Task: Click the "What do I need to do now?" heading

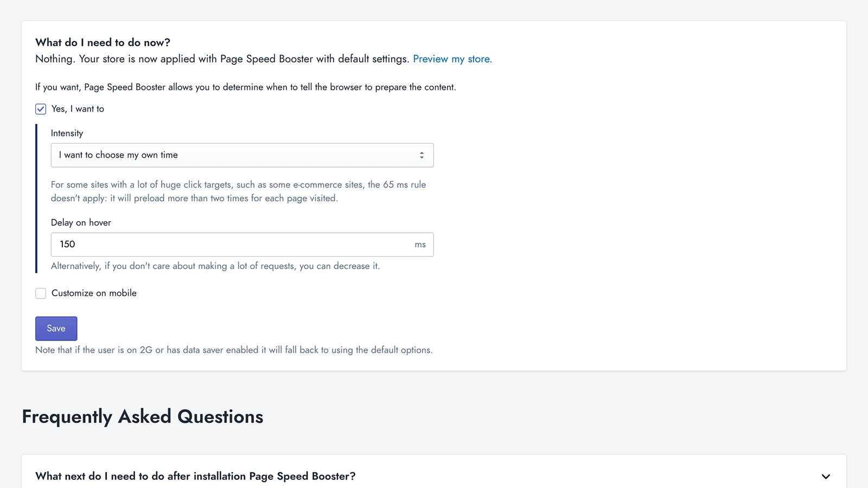Action: pos(103,42)
